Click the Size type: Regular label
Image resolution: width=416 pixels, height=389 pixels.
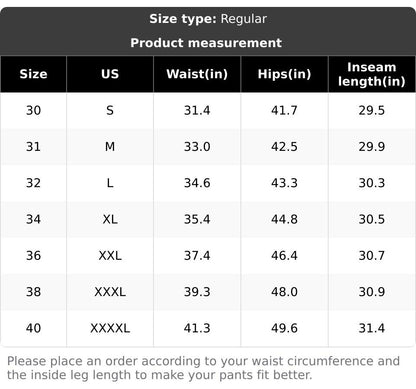click(208, 19)
